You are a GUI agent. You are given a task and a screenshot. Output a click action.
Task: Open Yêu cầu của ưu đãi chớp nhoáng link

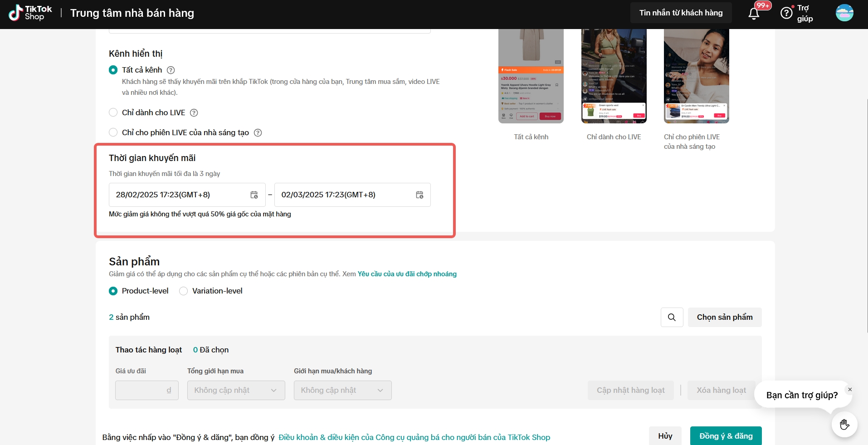(x=407, y=274)
